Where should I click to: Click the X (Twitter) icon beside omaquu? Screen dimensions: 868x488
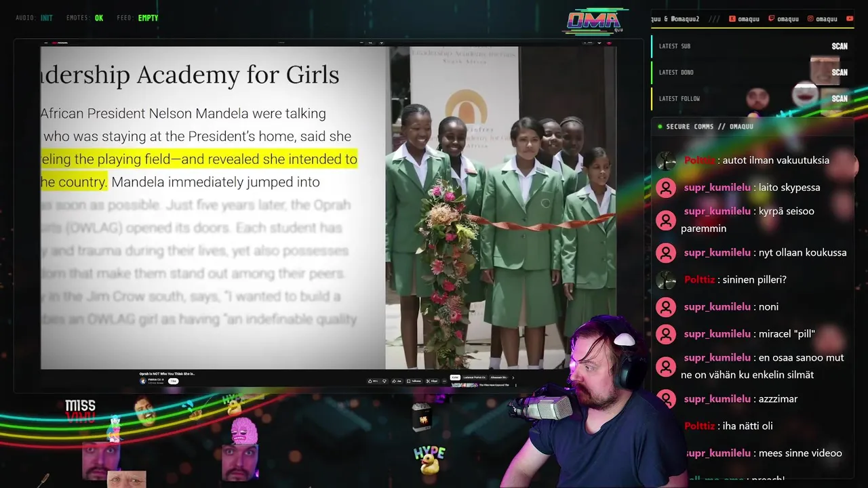point(732,19)
